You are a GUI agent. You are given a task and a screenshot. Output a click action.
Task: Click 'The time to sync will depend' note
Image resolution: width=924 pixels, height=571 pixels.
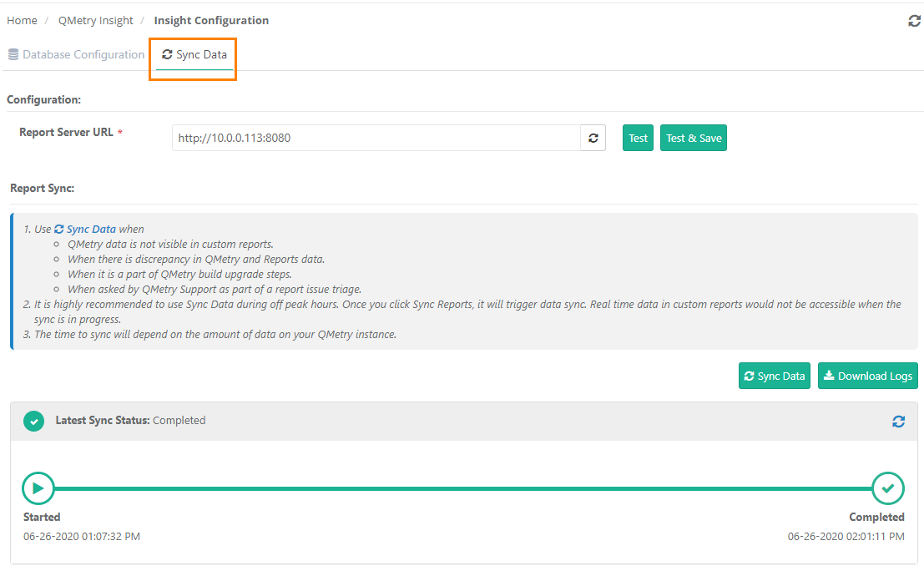tap(215, 334)
